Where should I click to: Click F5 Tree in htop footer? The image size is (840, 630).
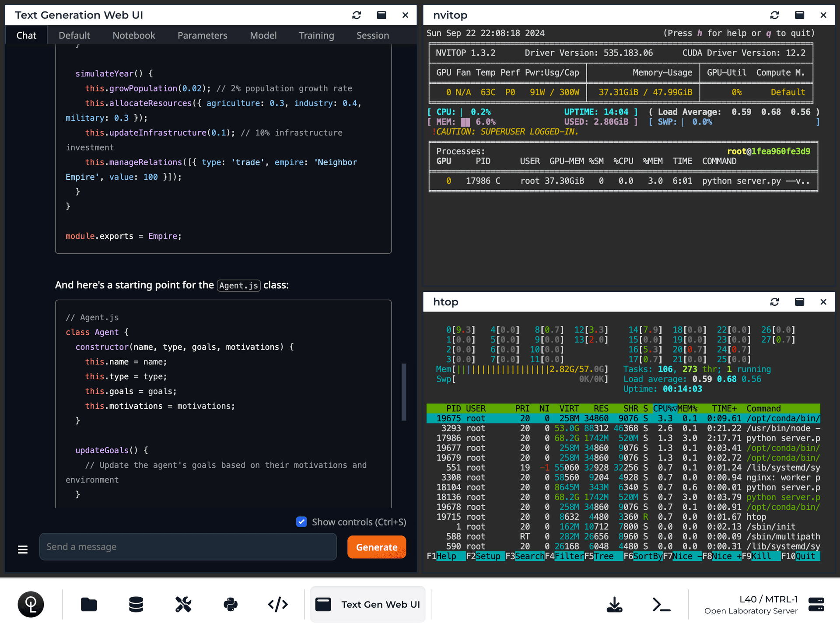point(603,556)
